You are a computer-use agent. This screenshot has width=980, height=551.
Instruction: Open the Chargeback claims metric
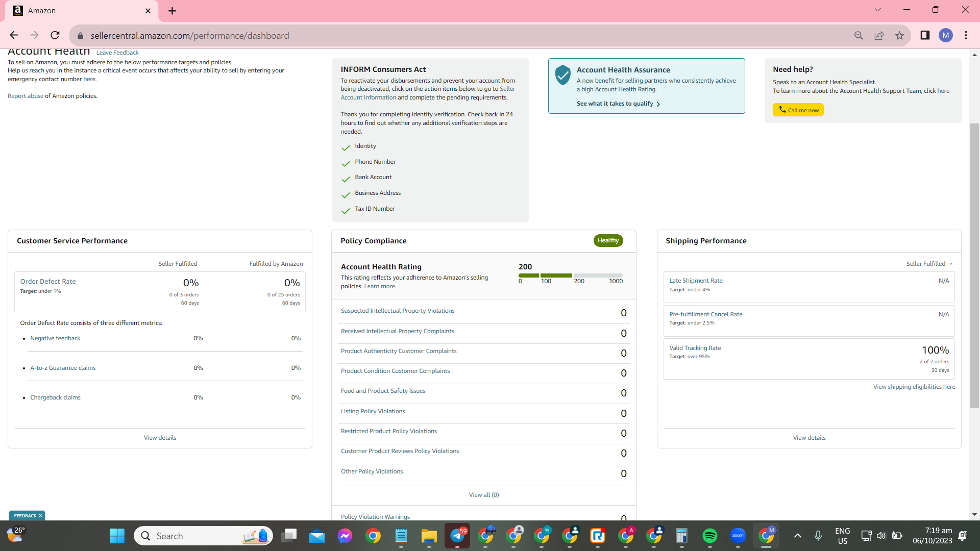pyautogui.click(x=55, y=397)
